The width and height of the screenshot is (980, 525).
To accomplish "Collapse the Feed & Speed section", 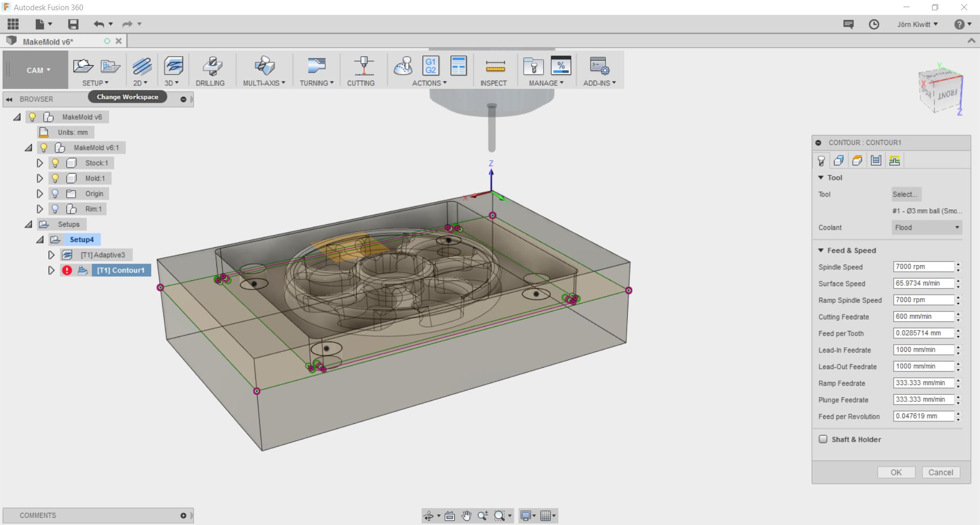I will click(x=821, y=250).
